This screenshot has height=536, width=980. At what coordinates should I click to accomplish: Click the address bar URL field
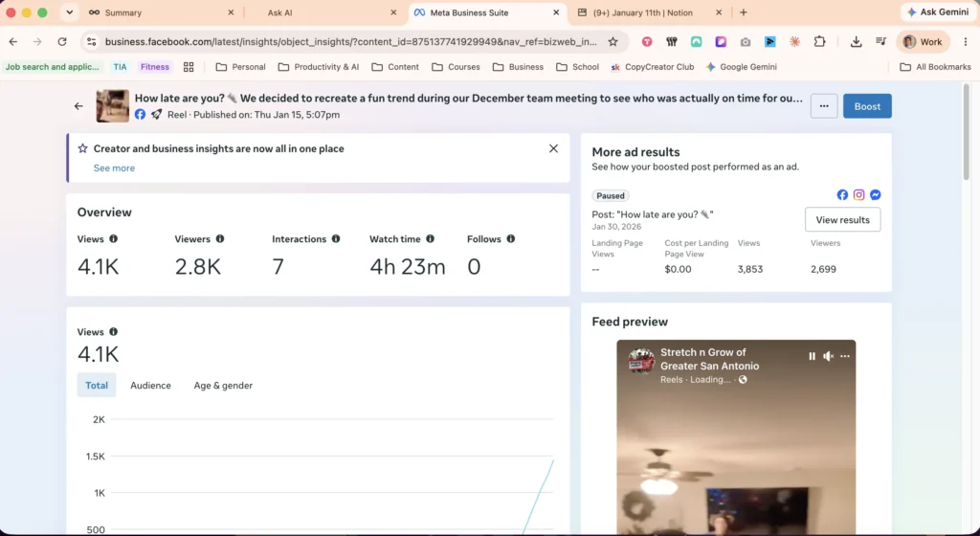point(350,42)
